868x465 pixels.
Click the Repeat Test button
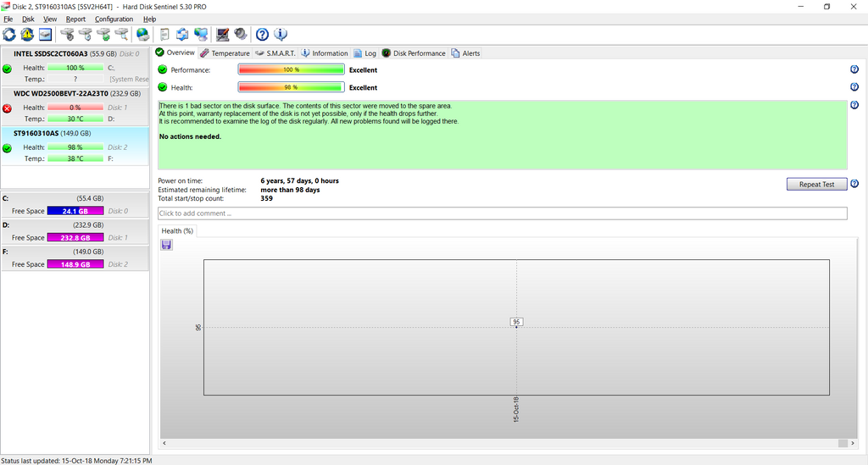pos(816,184)
